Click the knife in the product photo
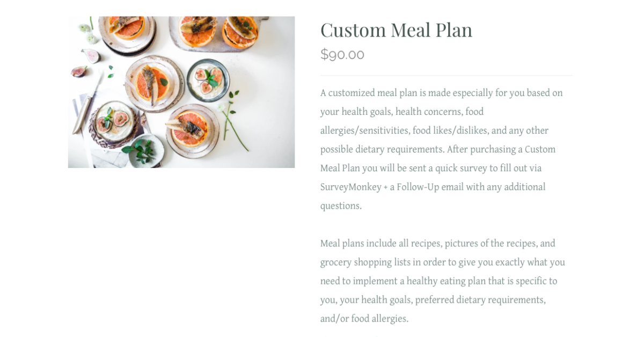Screen dimensions: 644x337 (x=87, y=102)
